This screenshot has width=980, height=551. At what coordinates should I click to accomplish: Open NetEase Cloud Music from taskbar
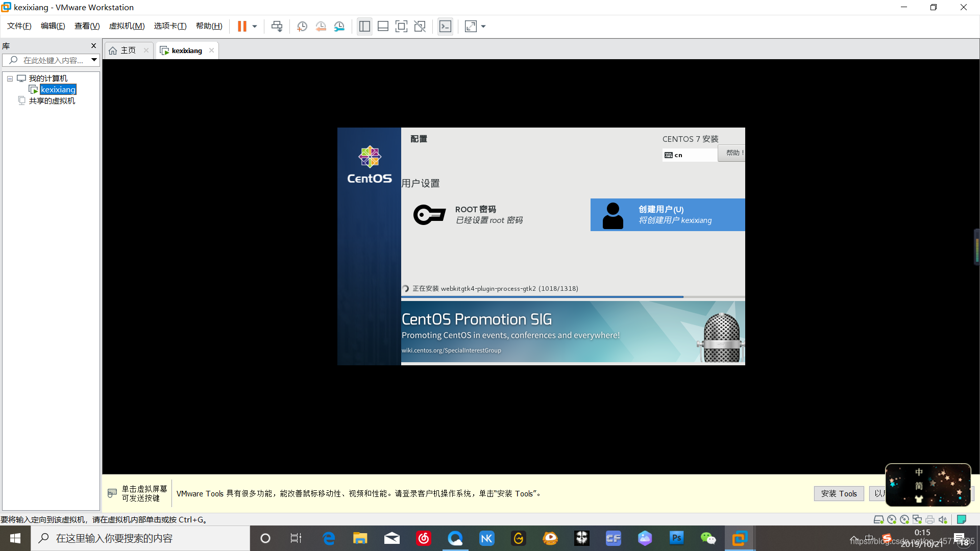click(x=424, y=538)
